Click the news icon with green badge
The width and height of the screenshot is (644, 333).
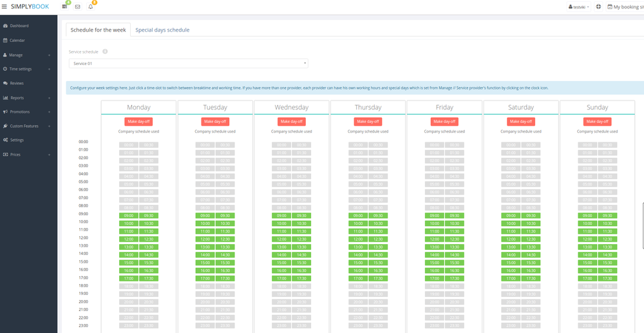[x=64, y=6]
